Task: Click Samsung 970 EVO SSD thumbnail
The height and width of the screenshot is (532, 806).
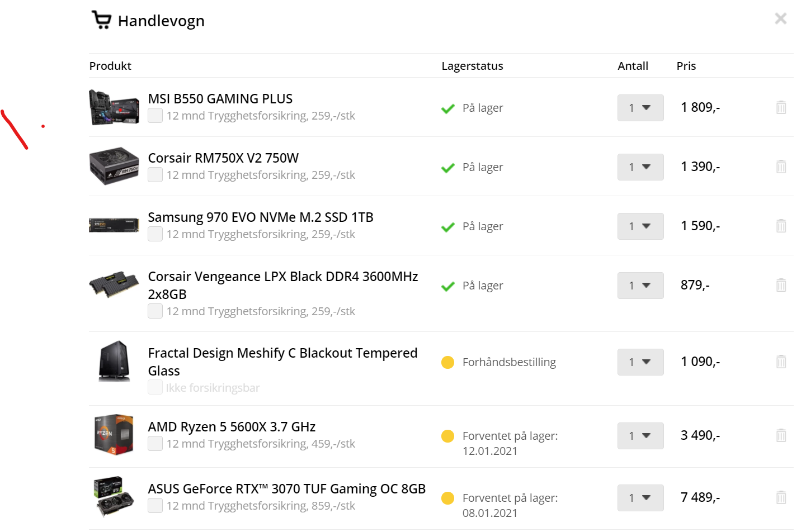Action: [x=114, y=225]
